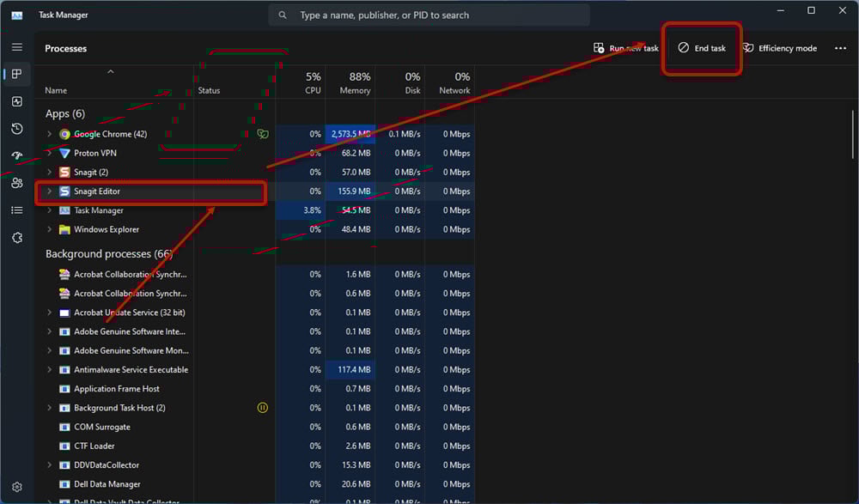Screen dimensions: 859x504
Task: Expand the Task Manager process entry
Action: [49, 210]
